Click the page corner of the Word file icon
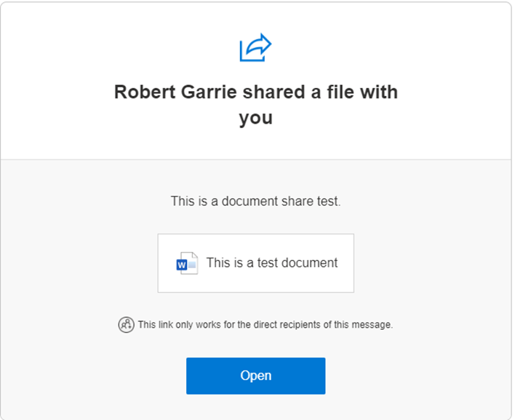This screenshot has height=420, width=515. (x=194, y=255)
